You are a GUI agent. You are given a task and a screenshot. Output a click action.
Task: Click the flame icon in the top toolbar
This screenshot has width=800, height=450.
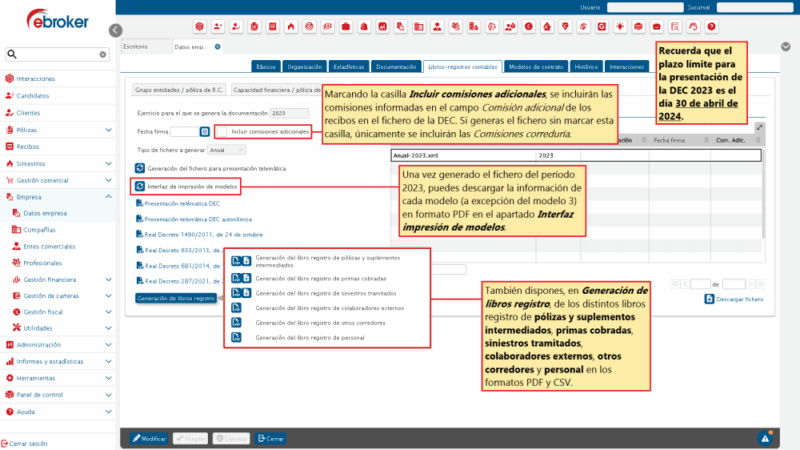click(x=291, y=27)
